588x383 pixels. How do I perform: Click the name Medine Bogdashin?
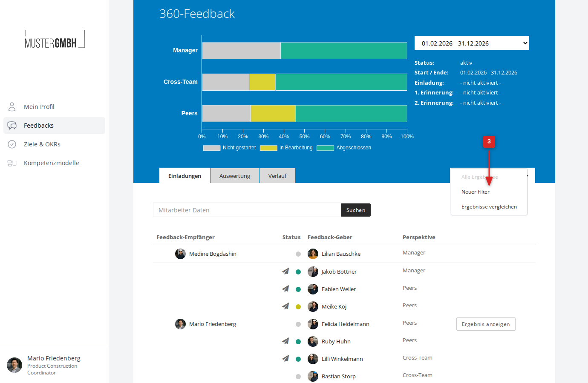pos(213,254)
